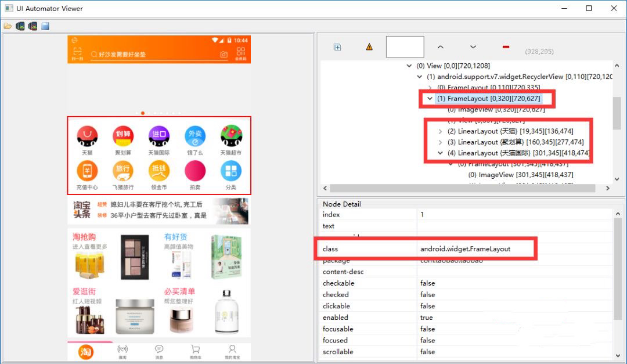Open a saved UI dump with folder icon
Screen dimensions: 627x364
(x=8, y=26)
